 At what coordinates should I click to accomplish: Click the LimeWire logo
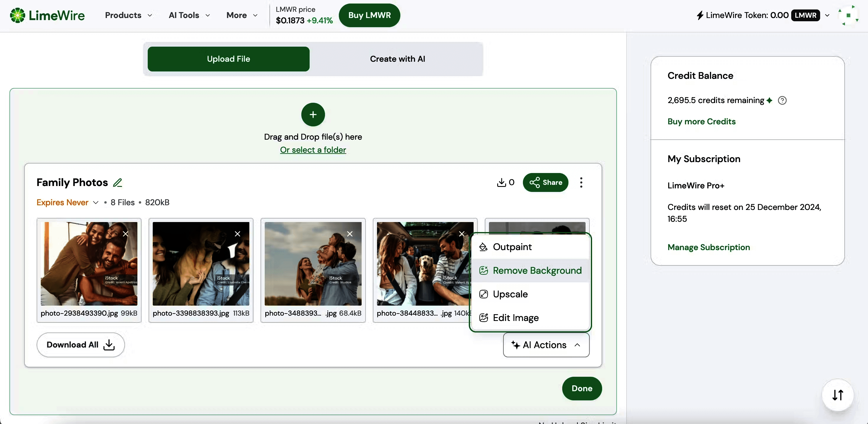click(x=47, y=15)
